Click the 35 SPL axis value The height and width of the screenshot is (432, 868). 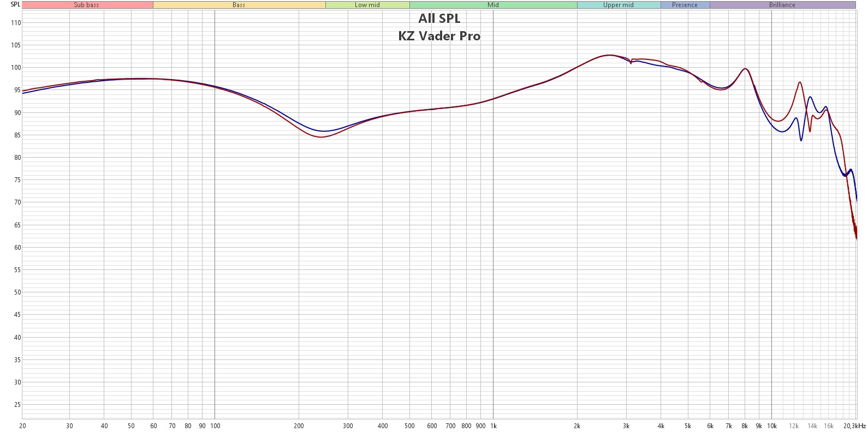click(x=17, y=360)
